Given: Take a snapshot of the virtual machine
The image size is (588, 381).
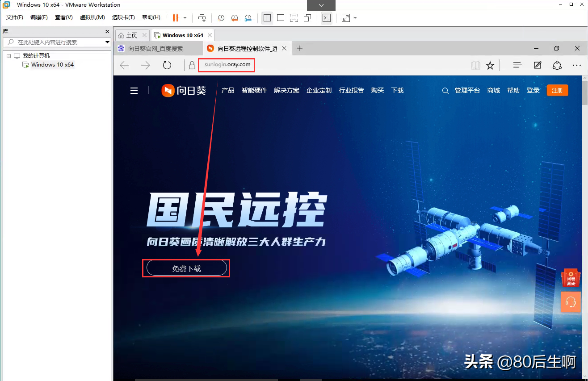Looking at the screenshot, I should (221, 18).
